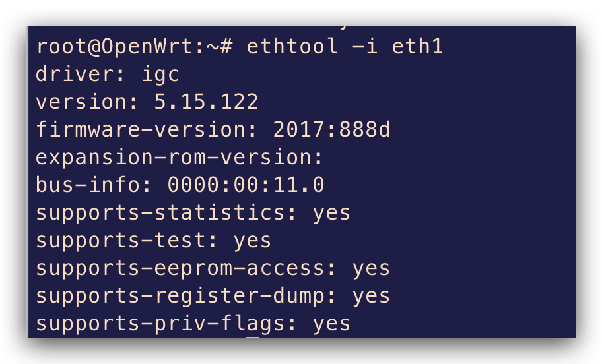Click the bus-info label
This screenshot has height=364, width=602.
pos(94,185)
